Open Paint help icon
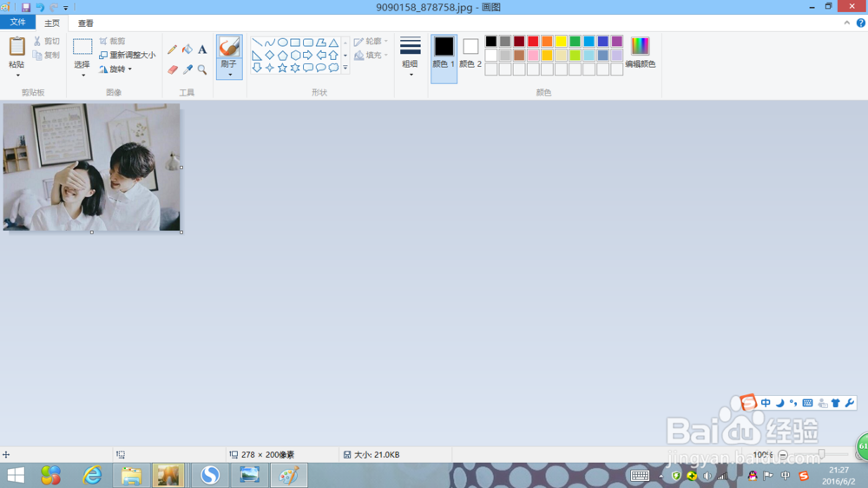 pyautogui.click(x=861, y=23)
